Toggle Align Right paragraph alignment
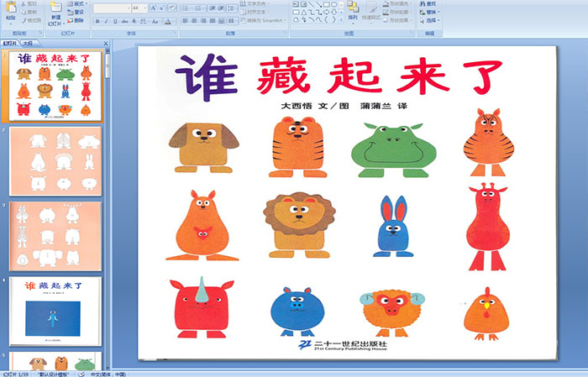 pyautogui.click(x=203, y=21)
